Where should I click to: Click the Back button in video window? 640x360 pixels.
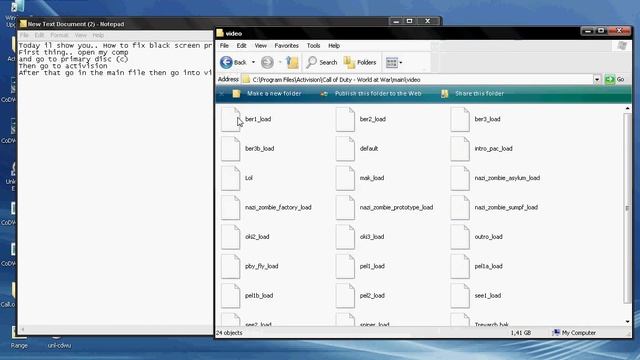[233, 62]
